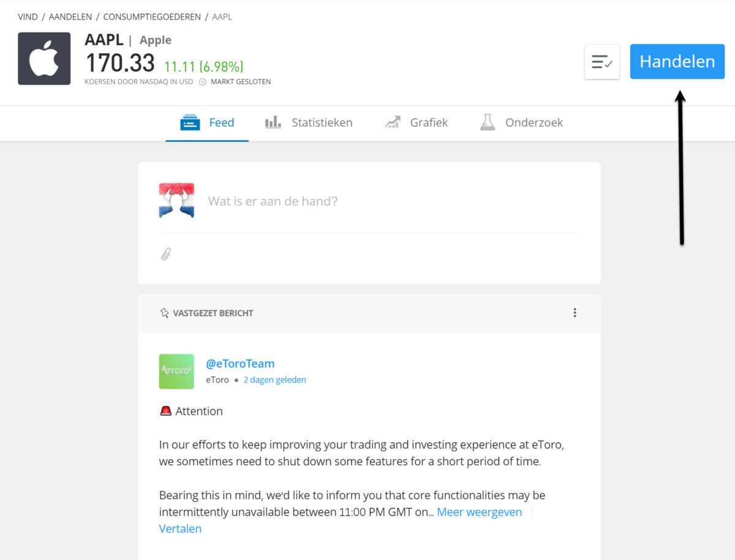The width and height of the screenshot is (735, 560).
Task: Expand post with Meer weergeven
Action: coord(480,512)
